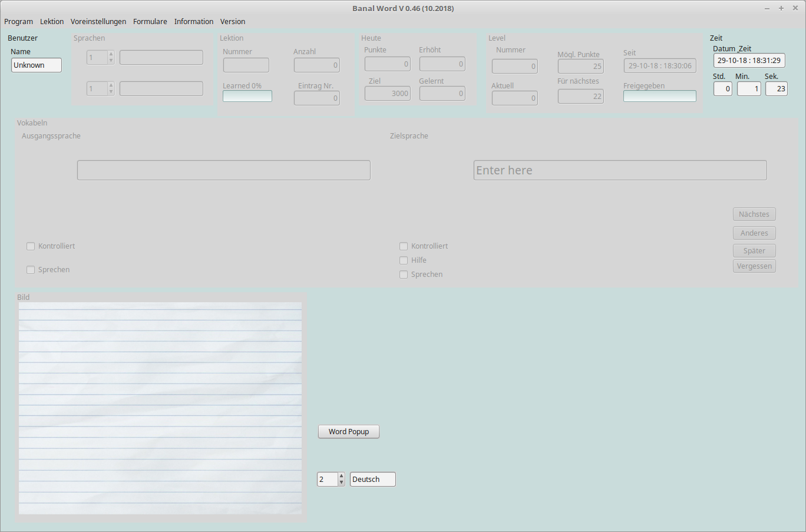
Task: Click the Word Popup button
Action: click(349, 432)
